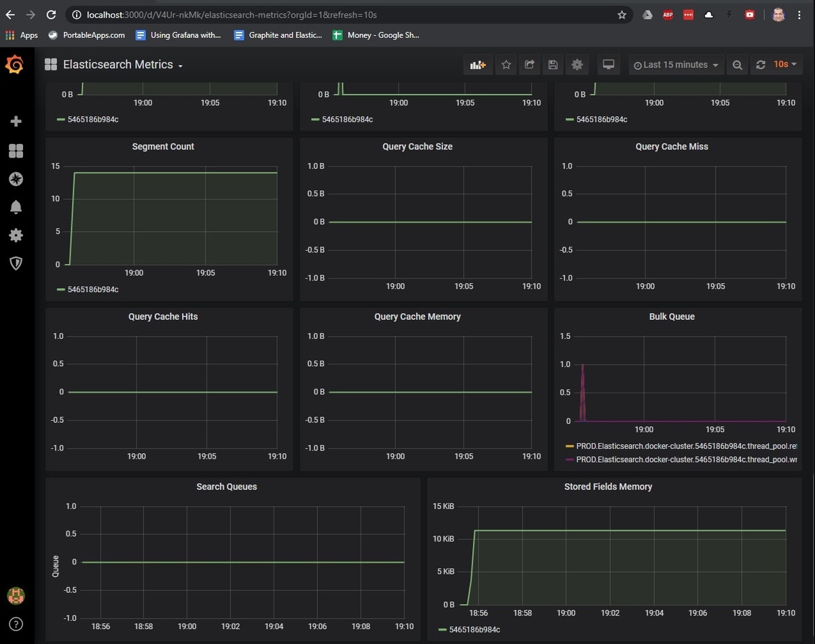This screenshot has width=815, height=644.
Task: Open the Query Cache Hits panel menu
Action: [x=163, y=317]
